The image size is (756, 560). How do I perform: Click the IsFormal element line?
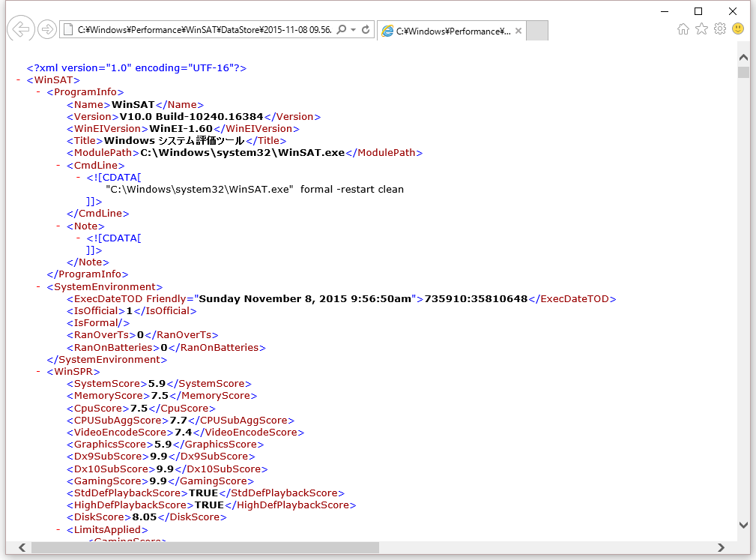[98, 323]
